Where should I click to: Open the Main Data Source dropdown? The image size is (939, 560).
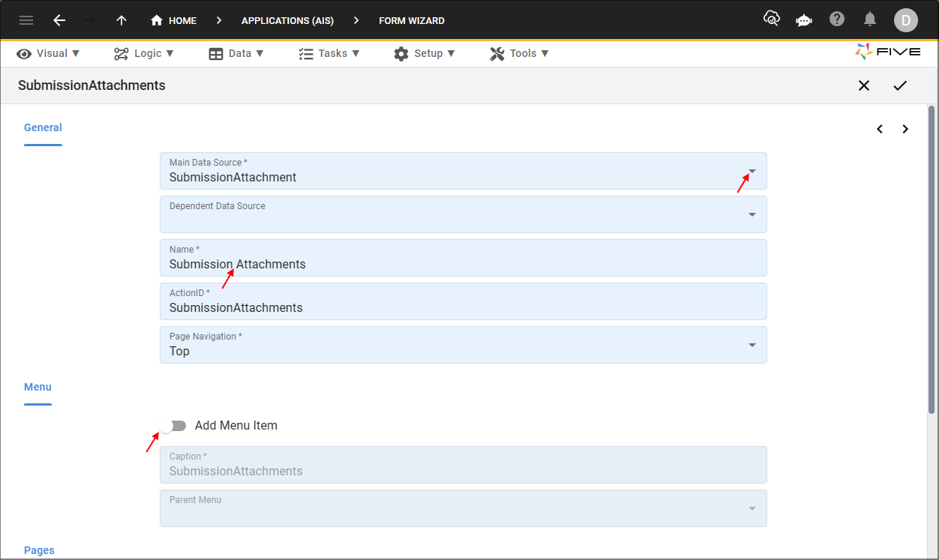click(x=750, y=171)
